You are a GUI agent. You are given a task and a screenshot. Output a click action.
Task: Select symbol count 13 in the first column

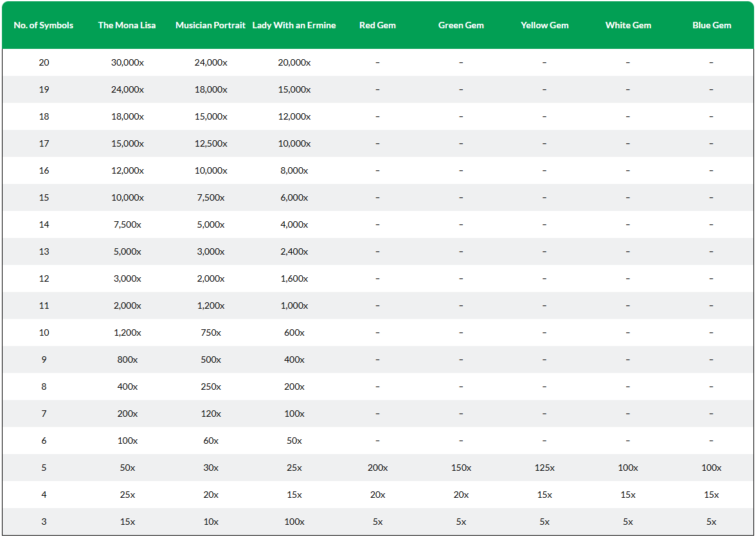tap(44, 252)
